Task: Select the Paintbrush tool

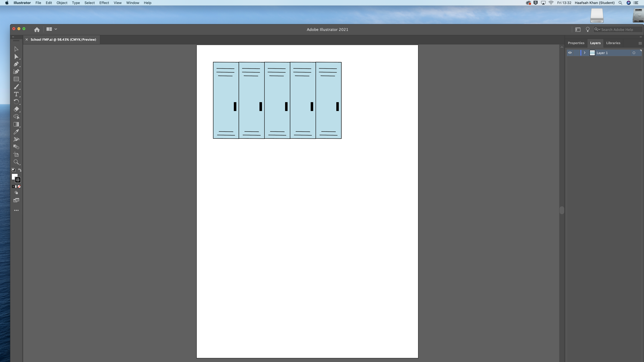Action: [16, 87]
